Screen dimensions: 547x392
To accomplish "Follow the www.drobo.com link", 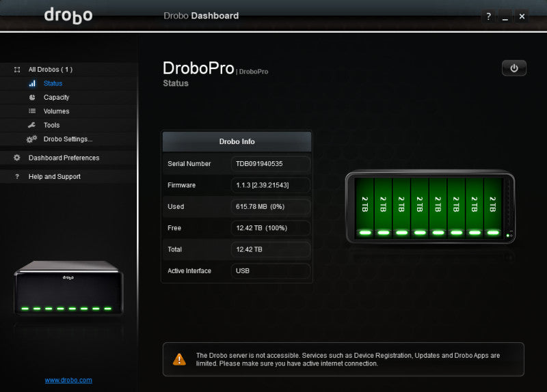I will (x=68, y=380).
